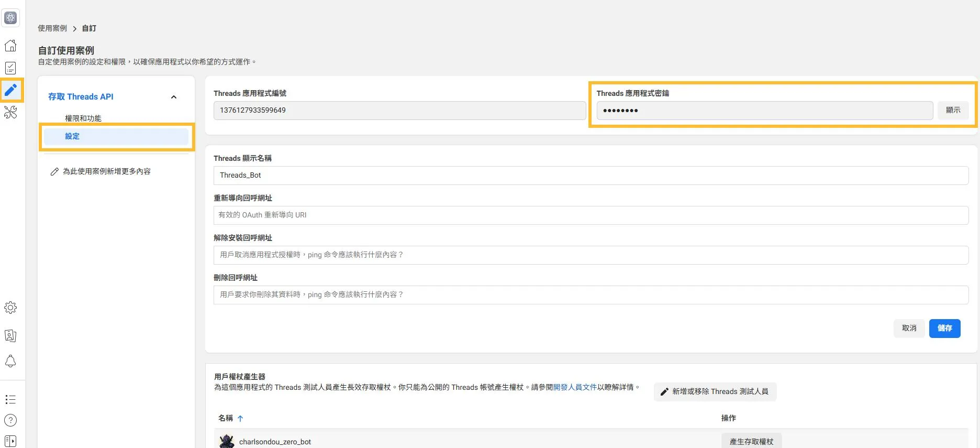Viewport: 980px width, 448px height.
Task: Open the checklist icon in the sidebar
Action: pyautogui.click(x=10, y=68)
